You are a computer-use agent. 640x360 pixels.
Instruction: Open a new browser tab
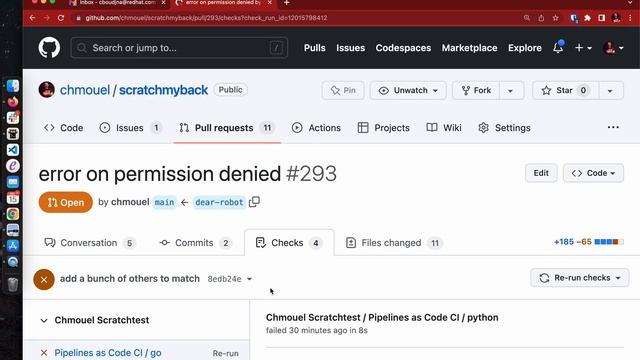(287, 3)
